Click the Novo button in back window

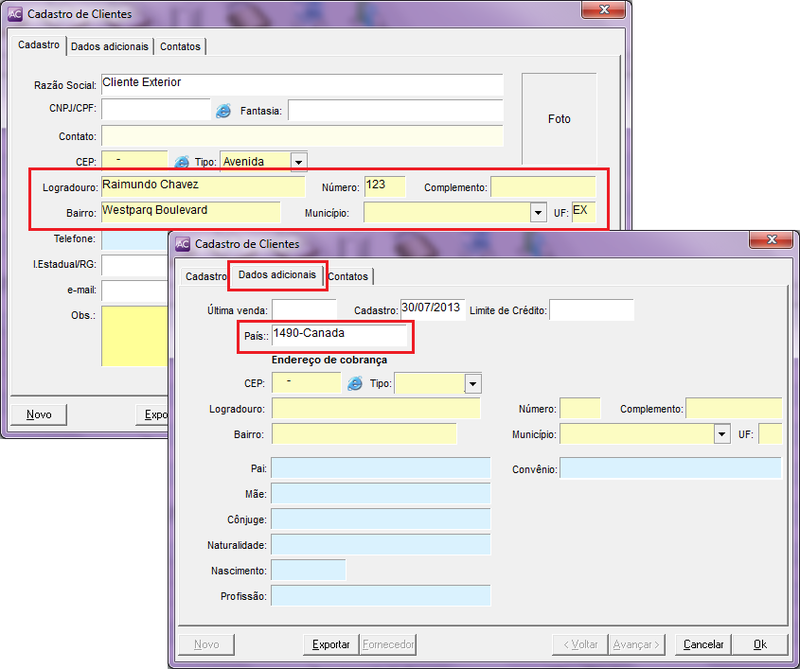(38, 414)
